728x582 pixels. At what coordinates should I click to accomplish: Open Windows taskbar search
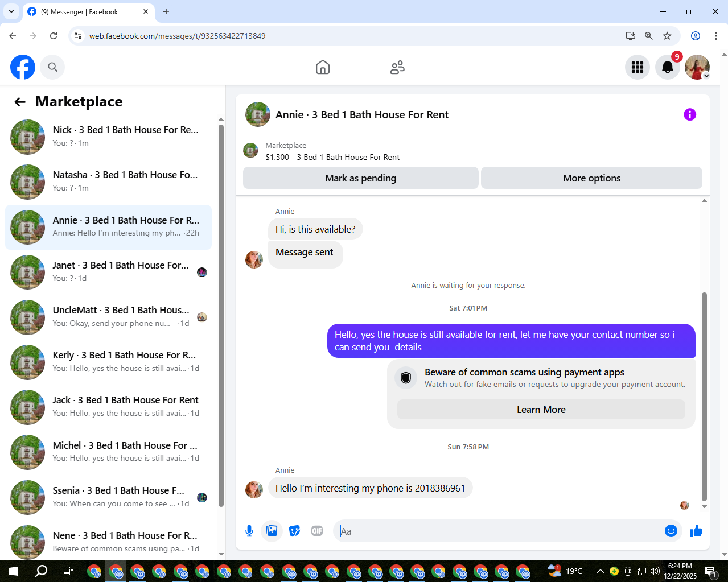[41, 571]
